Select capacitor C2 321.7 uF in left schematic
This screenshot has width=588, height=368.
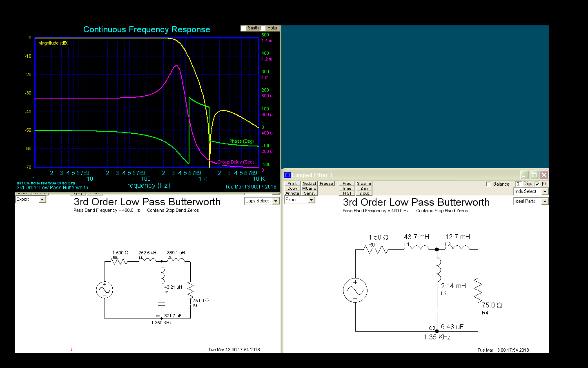[x=162, y=304]
